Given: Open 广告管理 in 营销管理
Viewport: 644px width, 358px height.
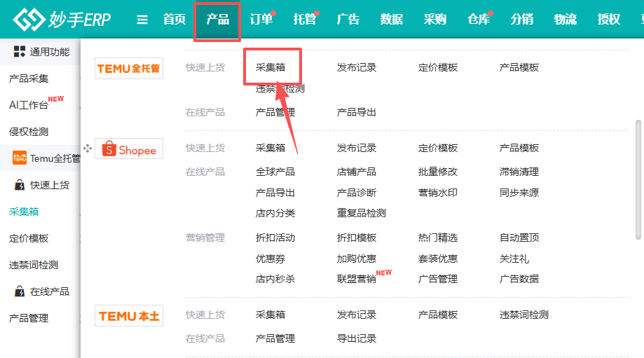Looking at the screenshot, I should point(438,279).
